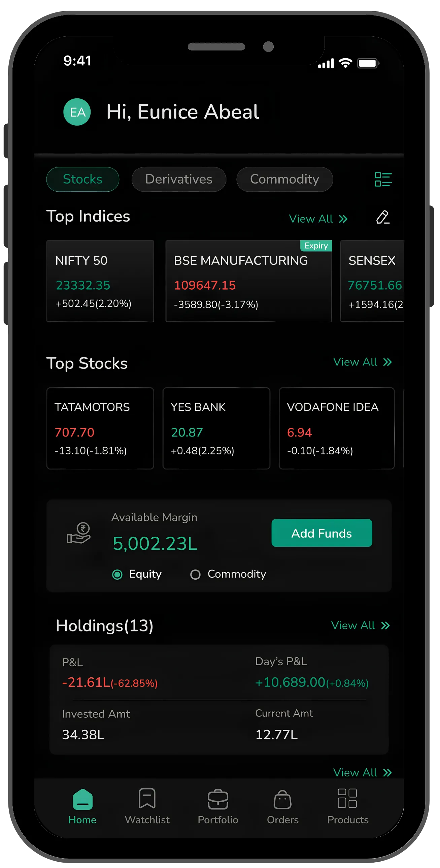Tap the 34.38L invested amount

coord(83,735)
